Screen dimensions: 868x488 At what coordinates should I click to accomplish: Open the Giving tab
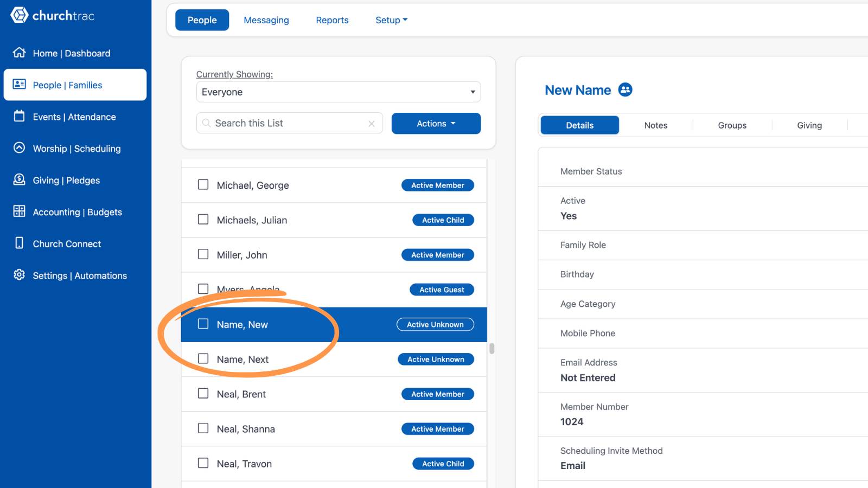tap(809, 125)
